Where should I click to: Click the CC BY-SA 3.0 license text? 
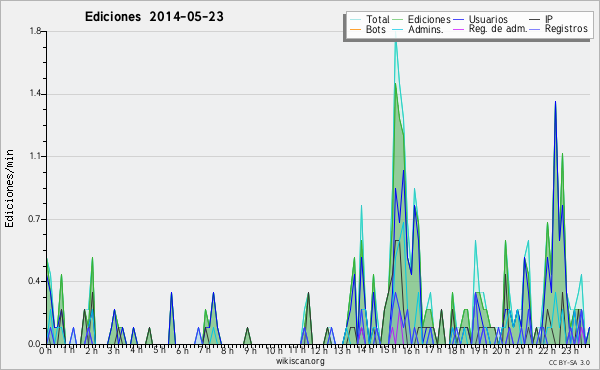click(569, 362)
